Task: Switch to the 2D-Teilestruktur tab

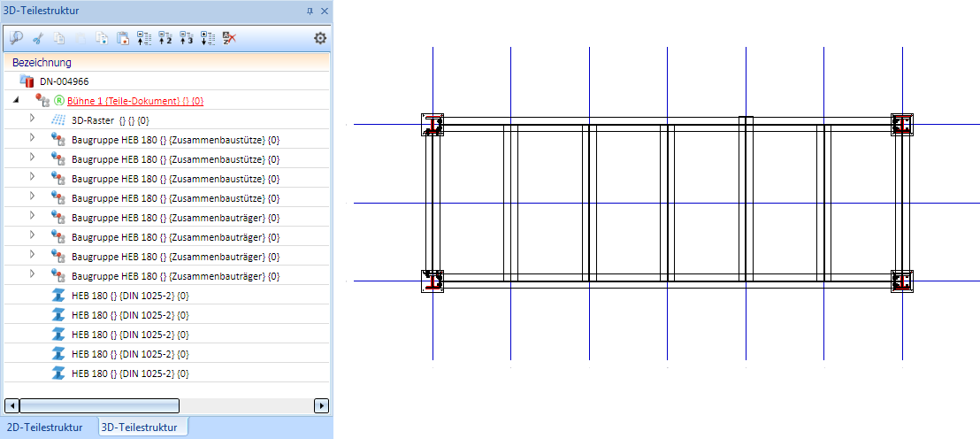Action: point(44,427)
